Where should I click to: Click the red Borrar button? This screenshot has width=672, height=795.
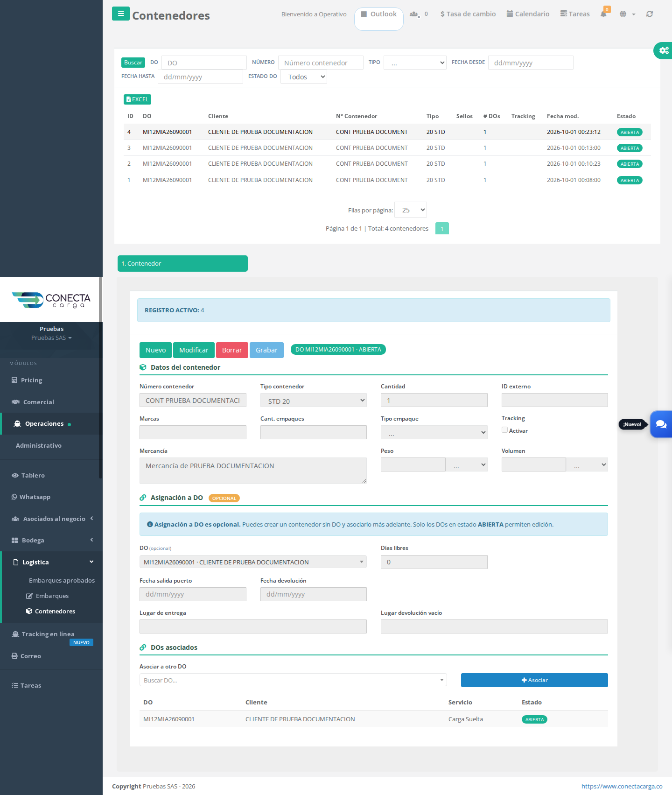tap(232, 350)
